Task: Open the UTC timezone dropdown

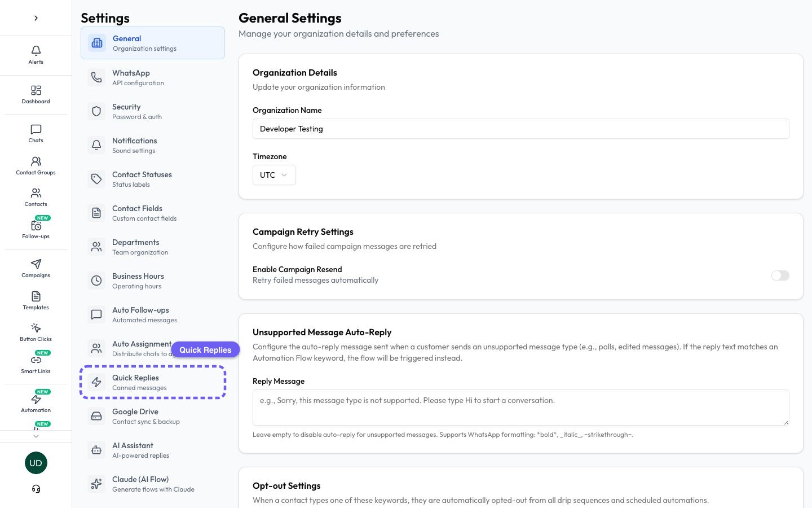Action: pyautogui.click(x=274, y=175)
